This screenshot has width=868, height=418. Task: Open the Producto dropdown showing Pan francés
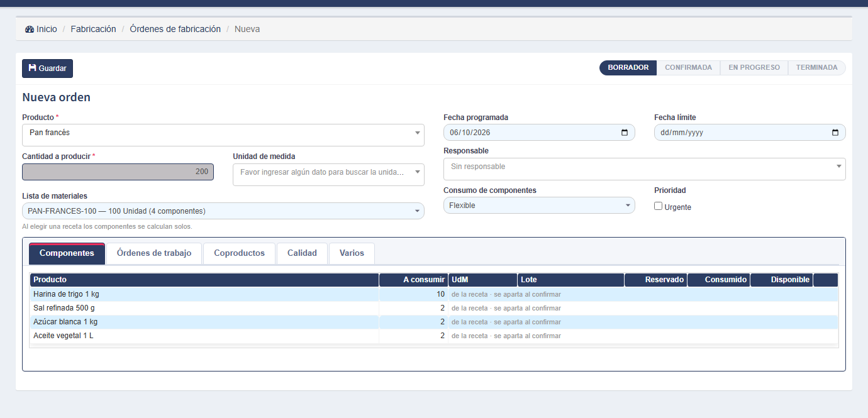223,135
